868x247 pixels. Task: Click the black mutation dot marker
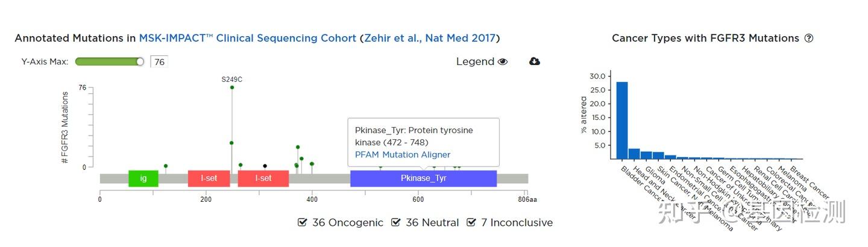(x=265, y=166)
